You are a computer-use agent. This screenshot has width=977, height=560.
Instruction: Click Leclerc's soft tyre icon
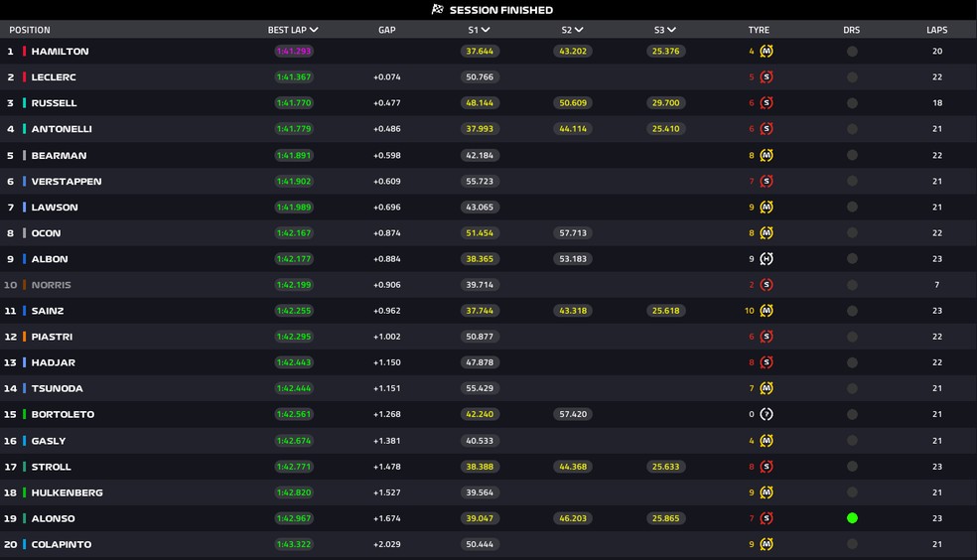pyautogui.click(x=767, y=77)
